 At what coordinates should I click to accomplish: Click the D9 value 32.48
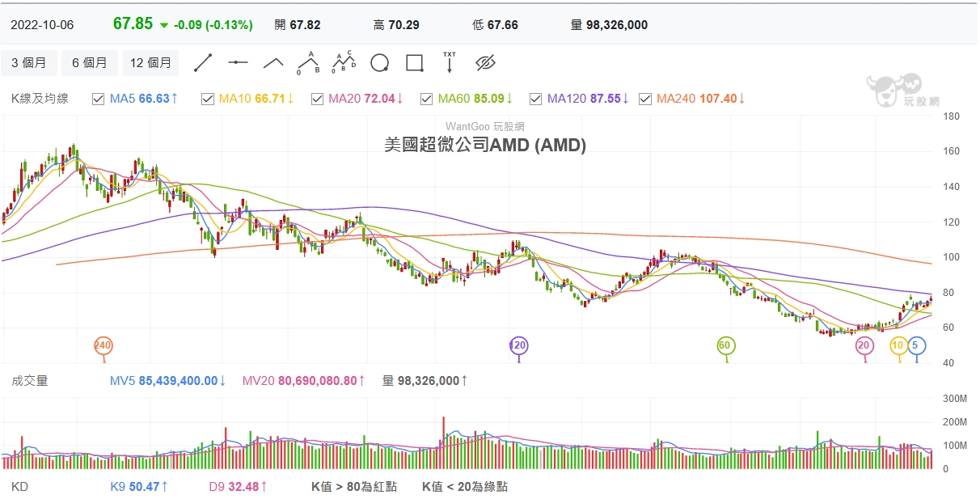point(243,487)
